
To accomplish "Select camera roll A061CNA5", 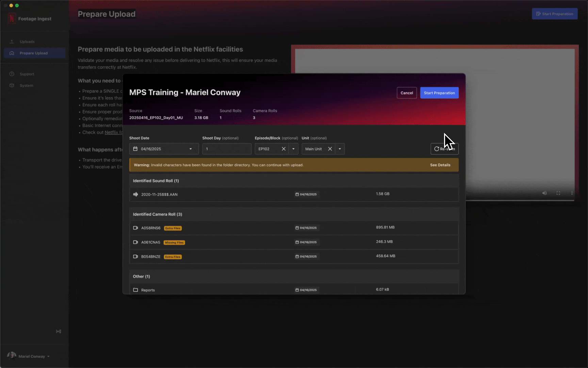I will pos(294,242).
